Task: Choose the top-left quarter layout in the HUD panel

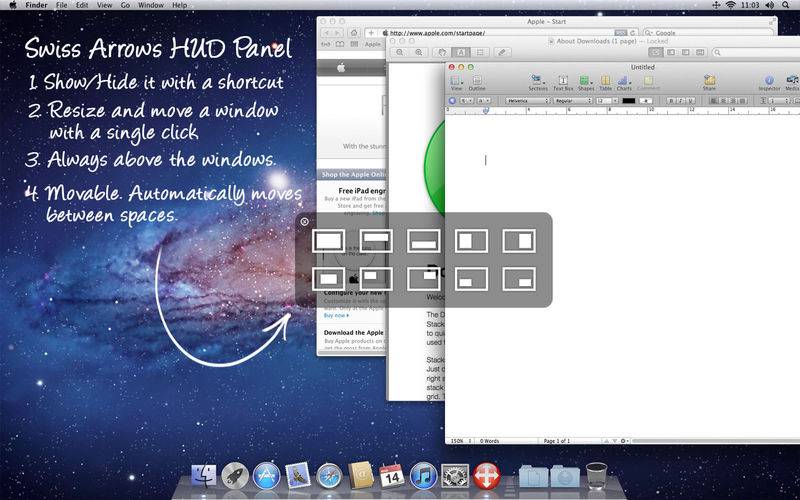Action: (x=376, y=279)
